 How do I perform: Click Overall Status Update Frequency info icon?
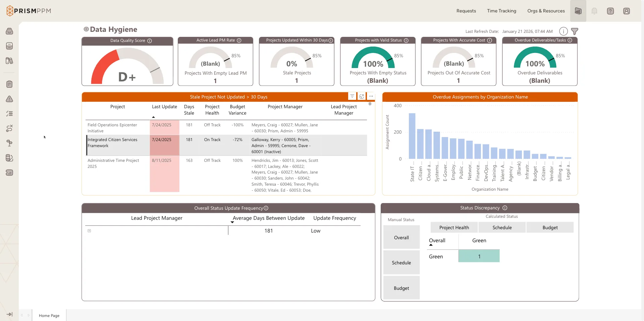click(266, 208)
